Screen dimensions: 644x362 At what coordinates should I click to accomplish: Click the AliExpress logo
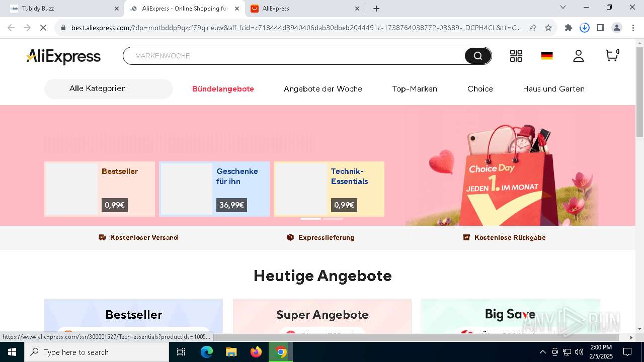pyautogui.click(x=63, y=56)
